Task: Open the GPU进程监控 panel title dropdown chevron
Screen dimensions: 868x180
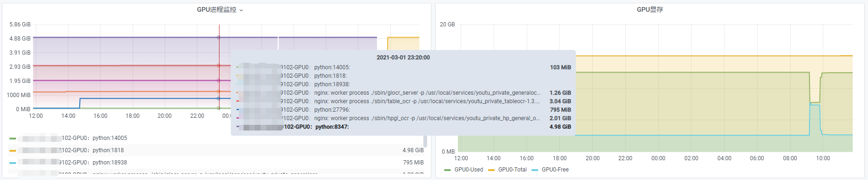Action: coord(241,10)
